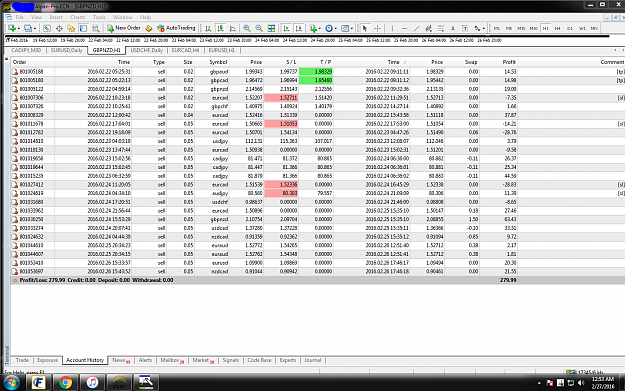Open the Navigator folder-star icon
625x391 pixels.
(71, 28)
